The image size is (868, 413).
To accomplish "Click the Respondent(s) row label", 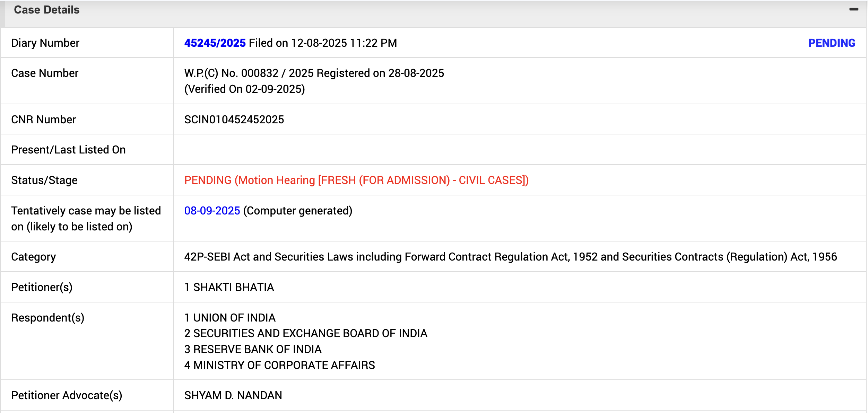I will pos(48,318).
